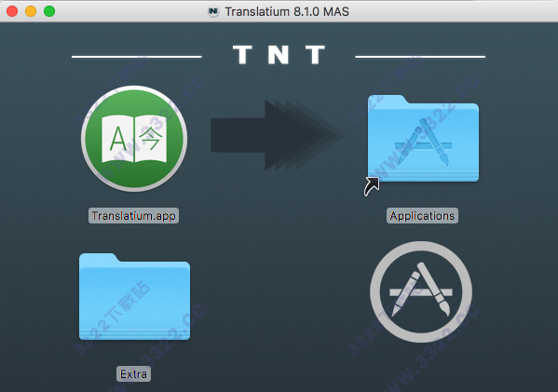
Task: Click the white line left of TNT
Action: 137,56
